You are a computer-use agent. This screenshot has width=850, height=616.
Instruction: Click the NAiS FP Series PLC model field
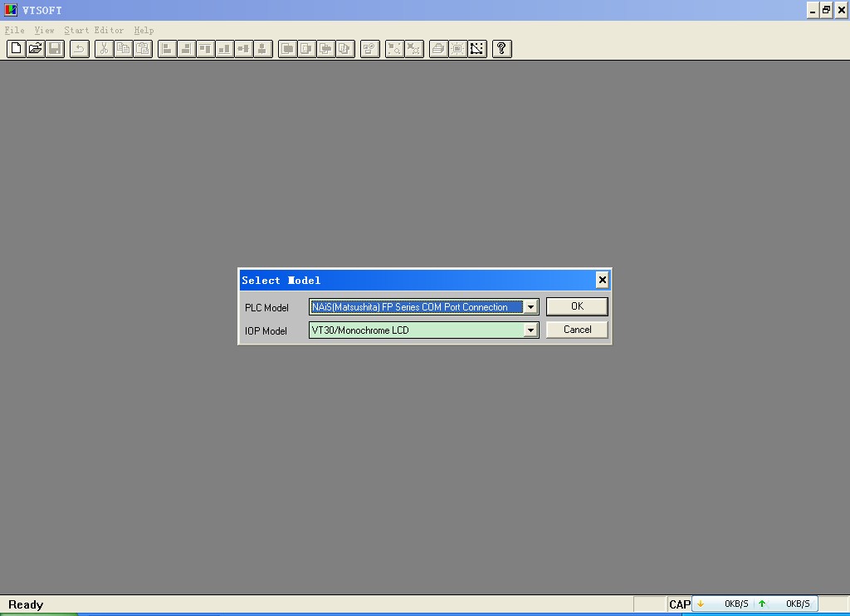pos(415,307)
